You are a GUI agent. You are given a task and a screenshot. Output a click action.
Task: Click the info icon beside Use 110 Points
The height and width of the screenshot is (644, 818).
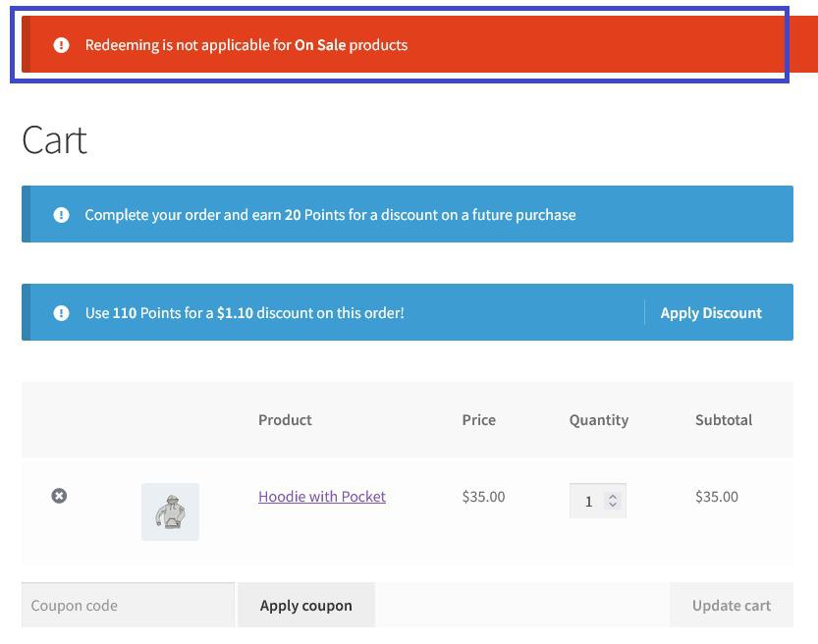61,313
